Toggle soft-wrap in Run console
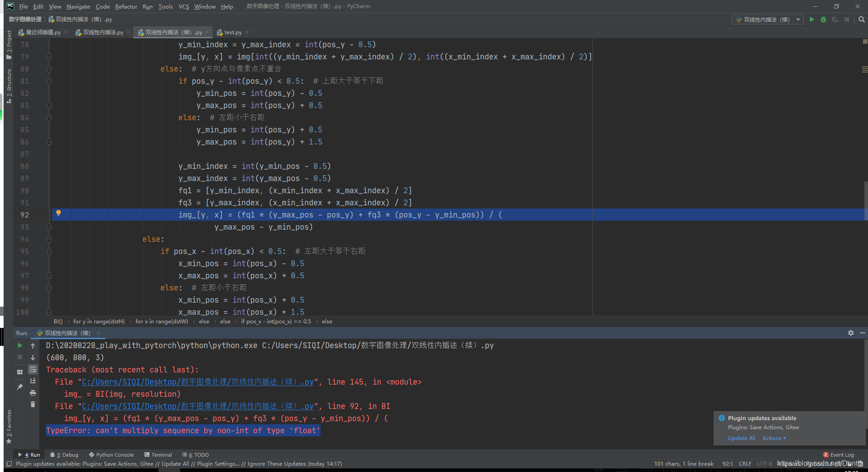 tap(33, 369)
